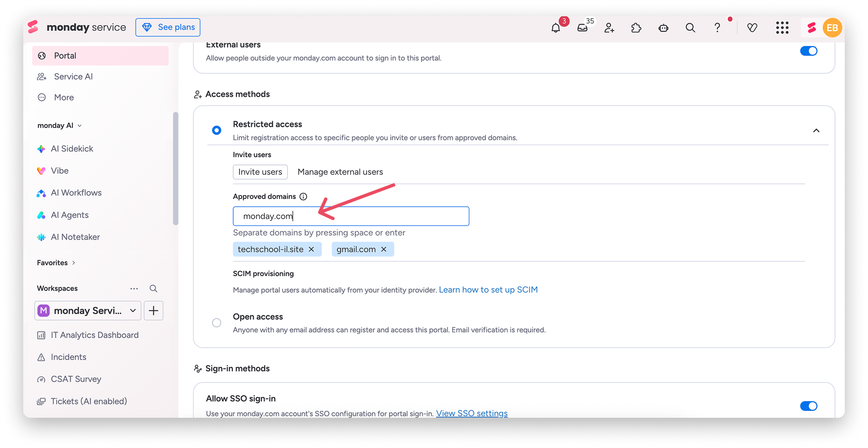Click Manage external users

click(x=340, y=172)
